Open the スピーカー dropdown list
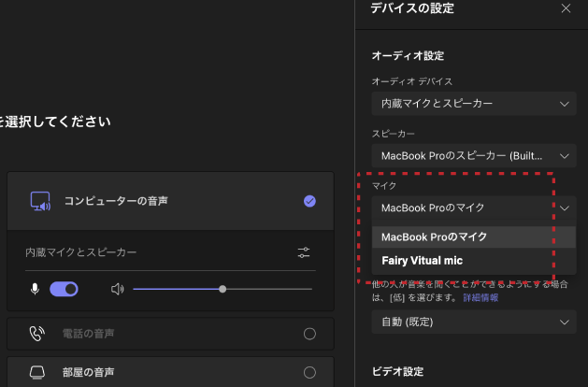 click(472, 156)
